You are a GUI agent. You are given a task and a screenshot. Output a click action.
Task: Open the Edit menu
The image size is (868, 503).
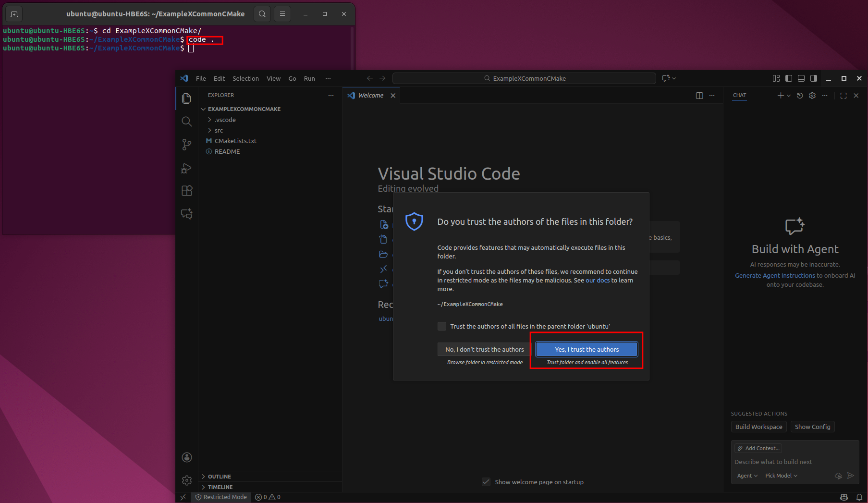pos(219,78)
